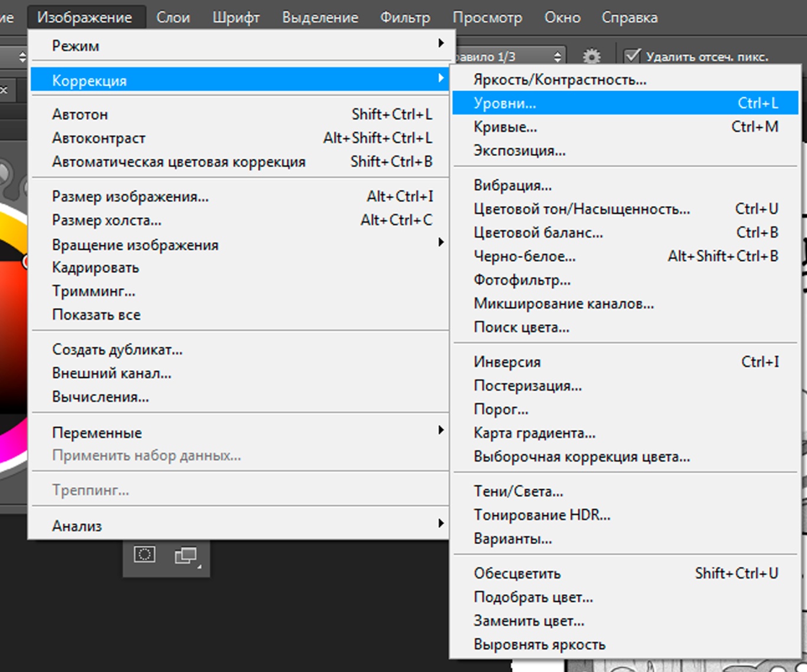
Task: Choose Показать все
Action: (240, 315)
